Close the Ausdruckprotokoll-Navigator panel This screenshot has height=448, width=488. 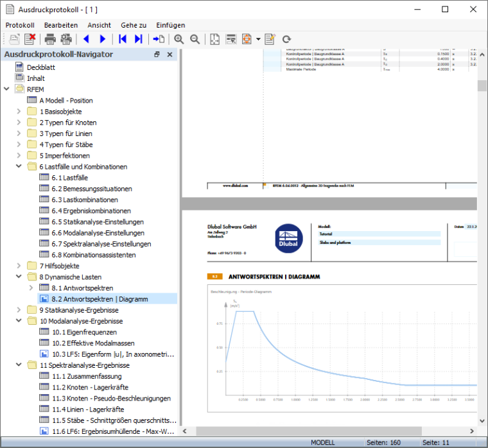170,55
